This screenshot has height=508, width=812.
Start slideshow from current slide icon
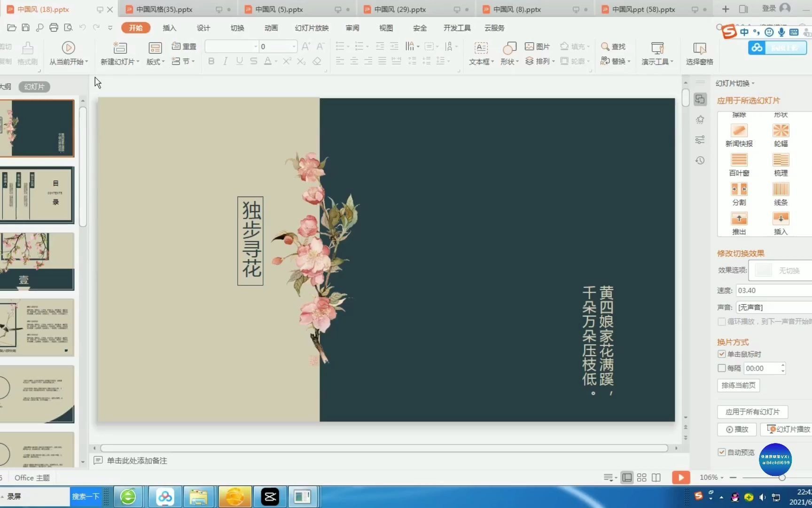pyautogui.click(x=68, y=48)
